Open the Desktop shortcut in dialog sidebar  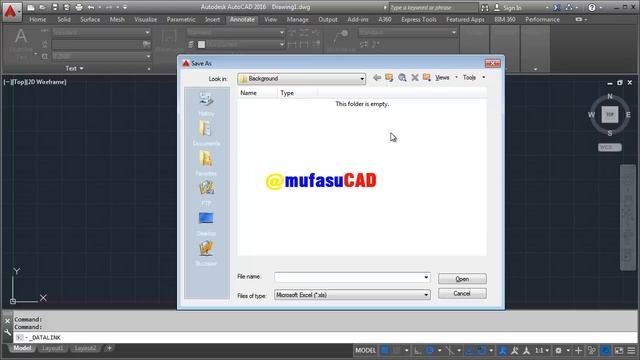(206, 223)
